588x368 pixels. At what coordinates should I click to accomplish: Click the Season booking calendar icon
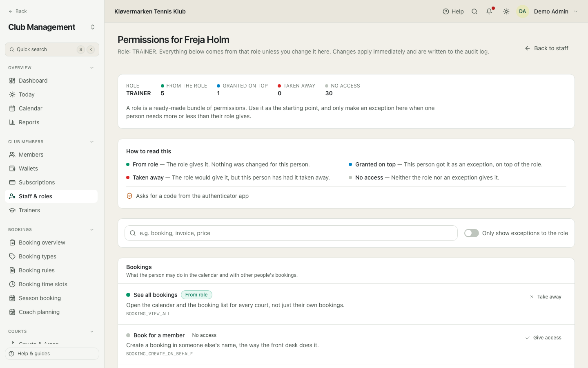(12, 298)
